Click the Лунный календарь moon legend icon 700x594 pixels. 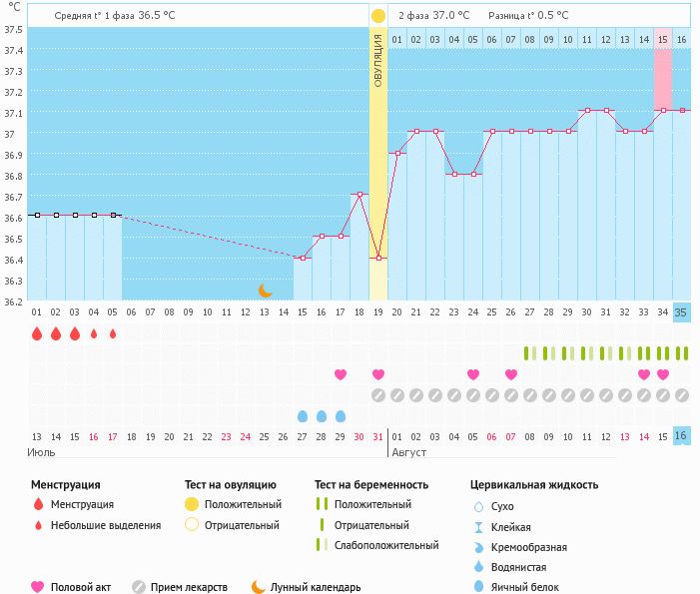point(258,587)
